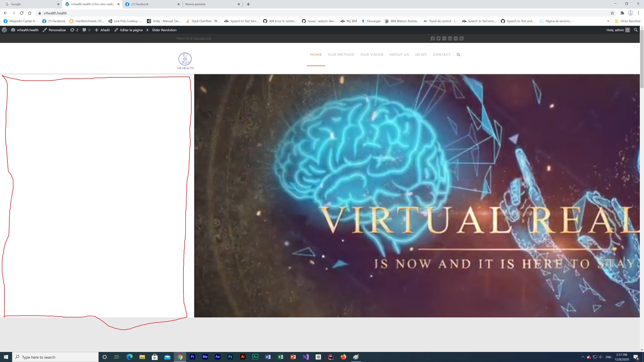Open Adobe Premiere Pro from the taskbar

193,357
